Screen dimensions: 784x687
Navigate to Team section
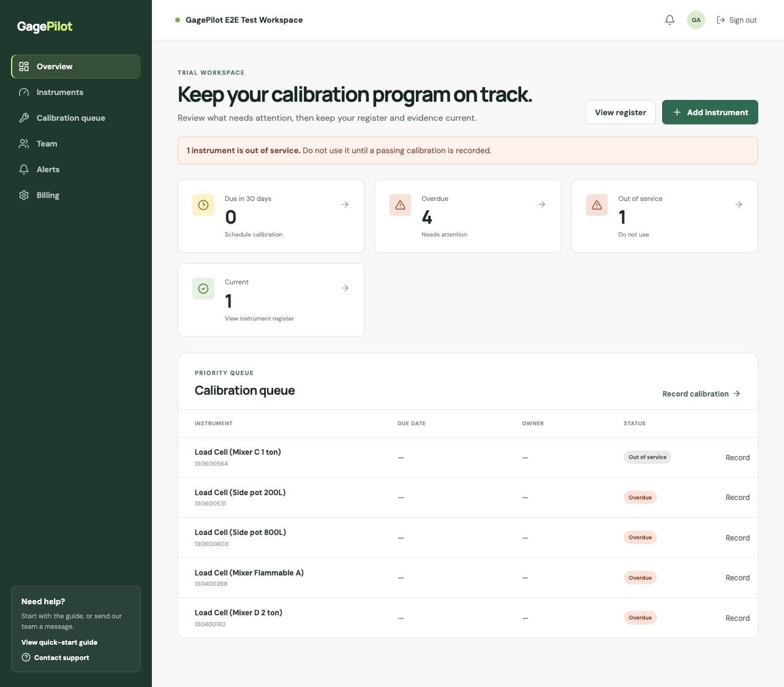coord(76,143)
